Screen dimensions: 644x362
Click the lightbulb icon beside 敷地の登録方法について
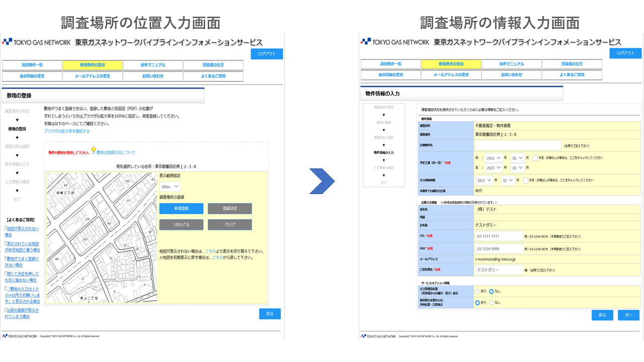tap(93, 150)
